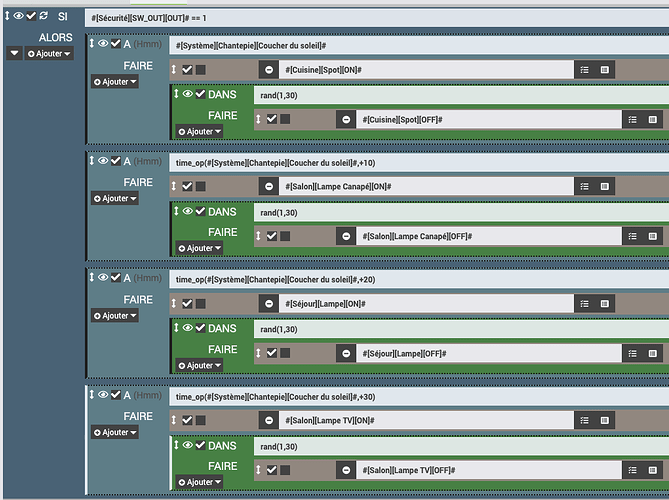Uncheck the Cuisine Spot ON action checkbox
Viewport: 669px width, 500px height.
point(187,70)
